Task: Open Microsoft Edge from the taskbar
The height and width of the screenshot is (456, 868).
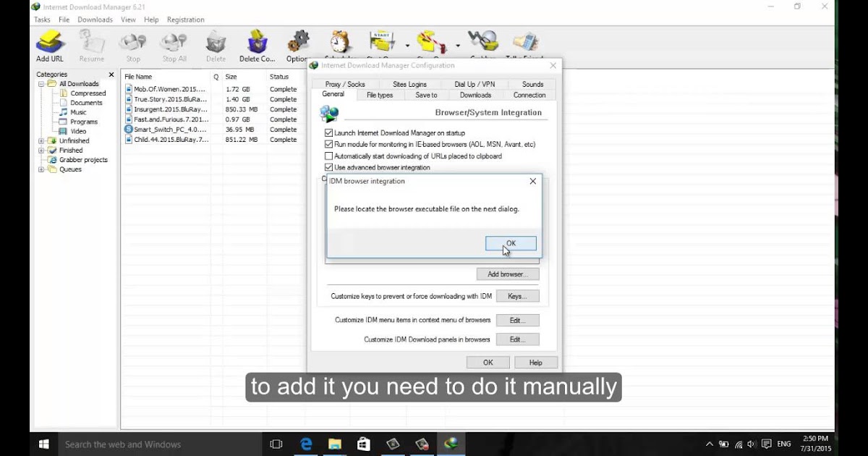Action: [306, 444]
